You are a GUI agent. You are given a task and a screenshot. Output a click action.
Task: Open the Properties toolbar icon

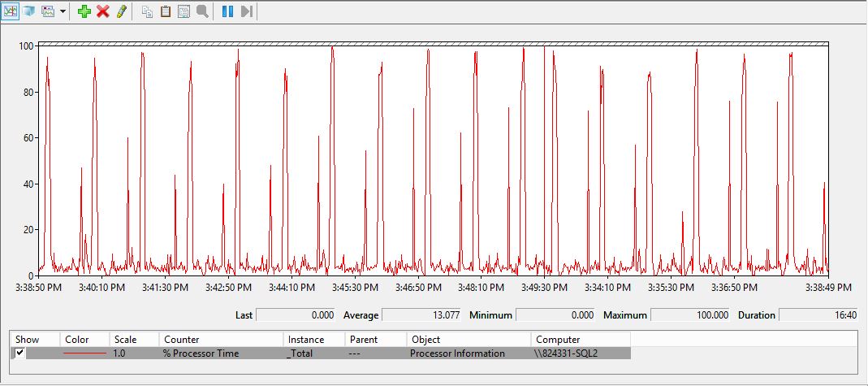pyautogui.click(x=184, y=11)
